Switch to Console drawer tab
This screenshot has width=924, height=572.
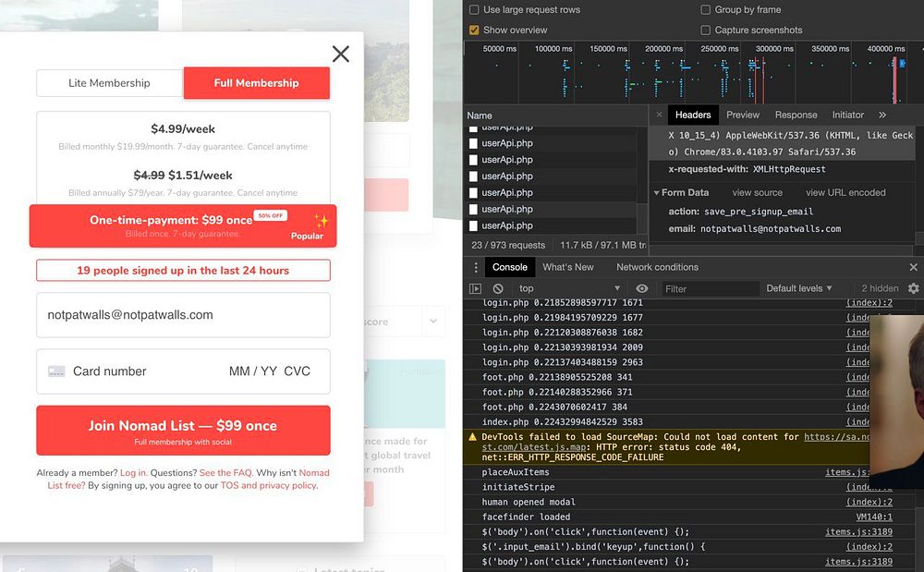510,267
